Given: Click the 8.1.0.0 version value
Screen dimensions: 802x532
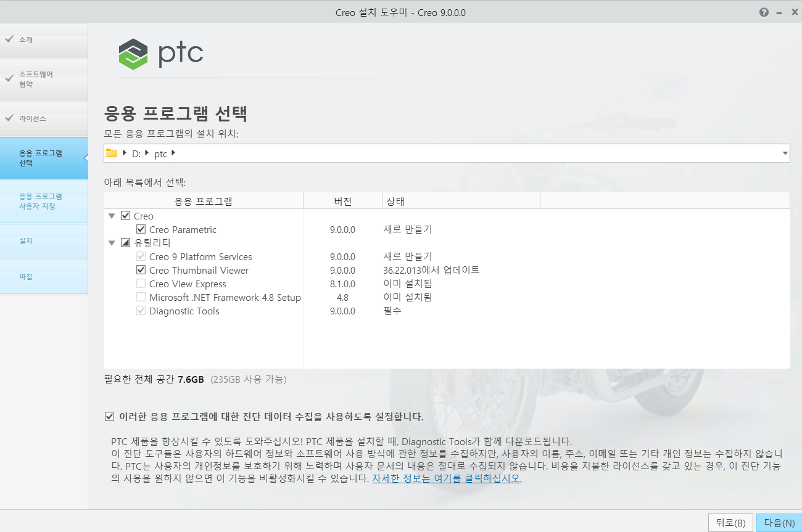Looking at the screenshot, I should (342, 284).
